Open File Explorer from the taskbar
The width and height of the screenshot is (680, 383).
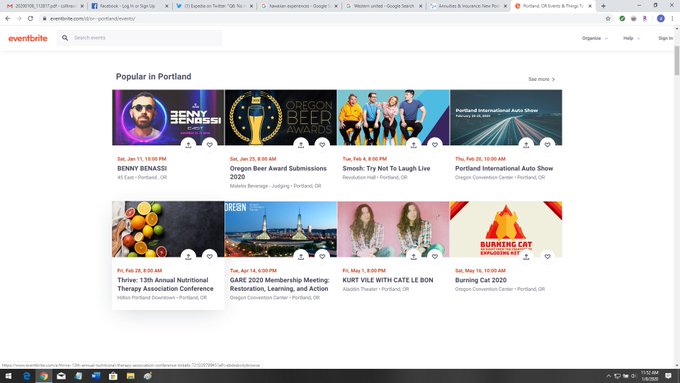[x=131, y=376]
